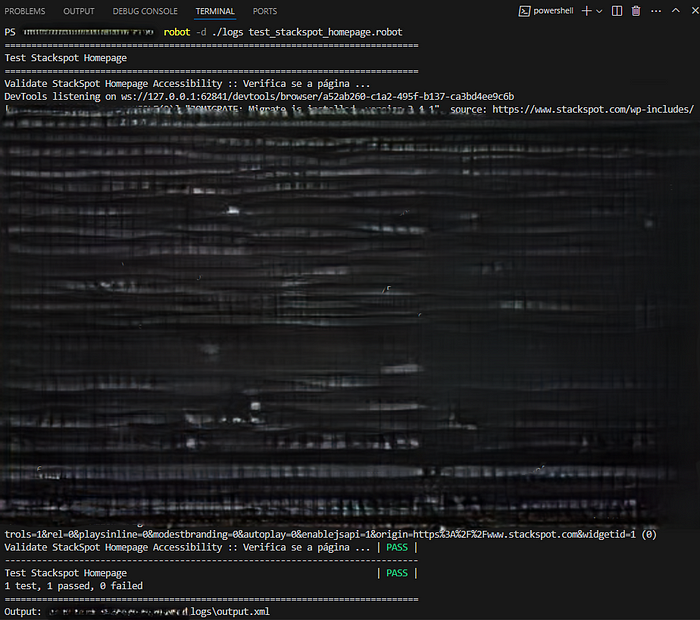Image resolution: width=700 pixels, height=620 pixels.
Task: Click the powershell terminal icon
Action: (x=524, y=11)
